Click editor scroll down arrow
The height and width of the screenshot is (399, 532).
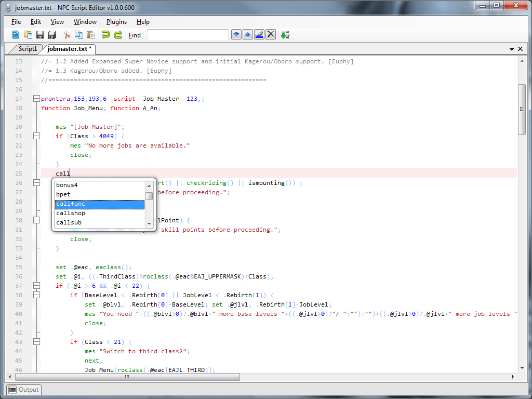click(522, 368)
